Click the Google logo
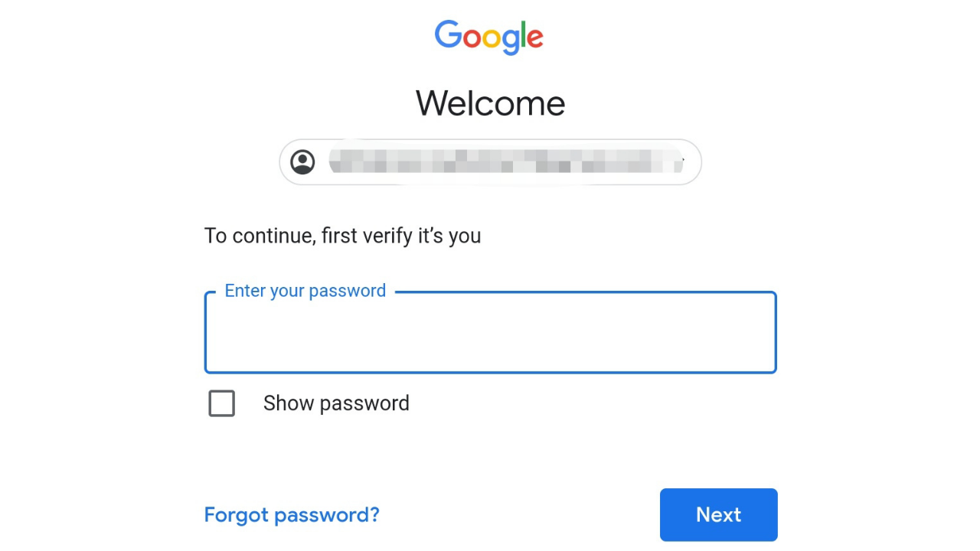 click(x=489, y=37)
